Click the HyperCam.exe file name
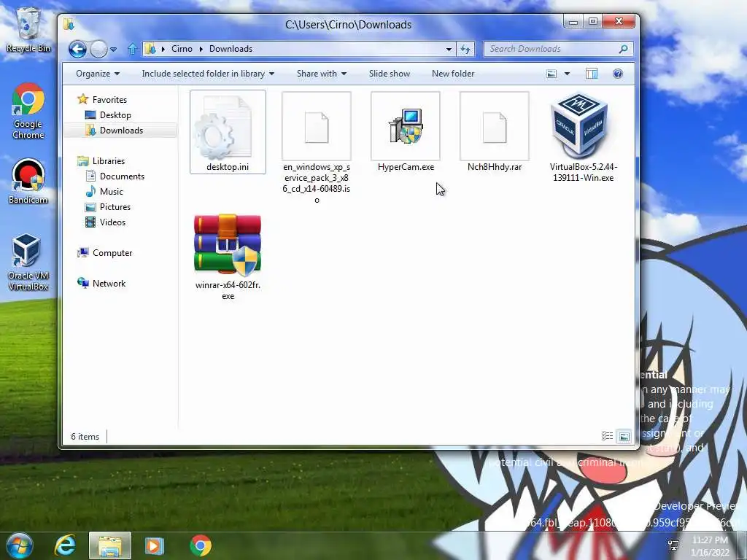Screen dimensions: 747x560 coord(406,167)
